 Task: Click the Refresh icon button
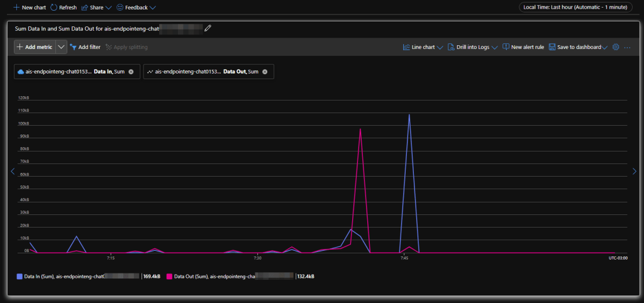point(53,8)
